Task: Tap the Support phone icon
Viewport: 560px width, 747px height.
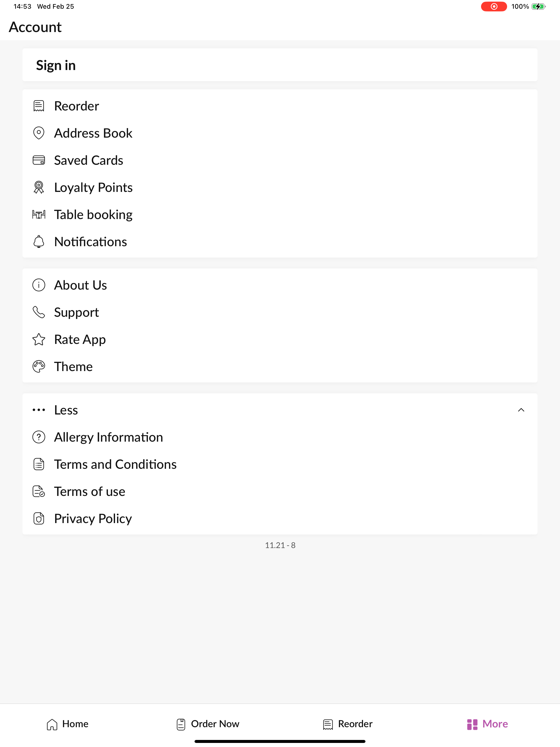Action: tap(39, 312)
